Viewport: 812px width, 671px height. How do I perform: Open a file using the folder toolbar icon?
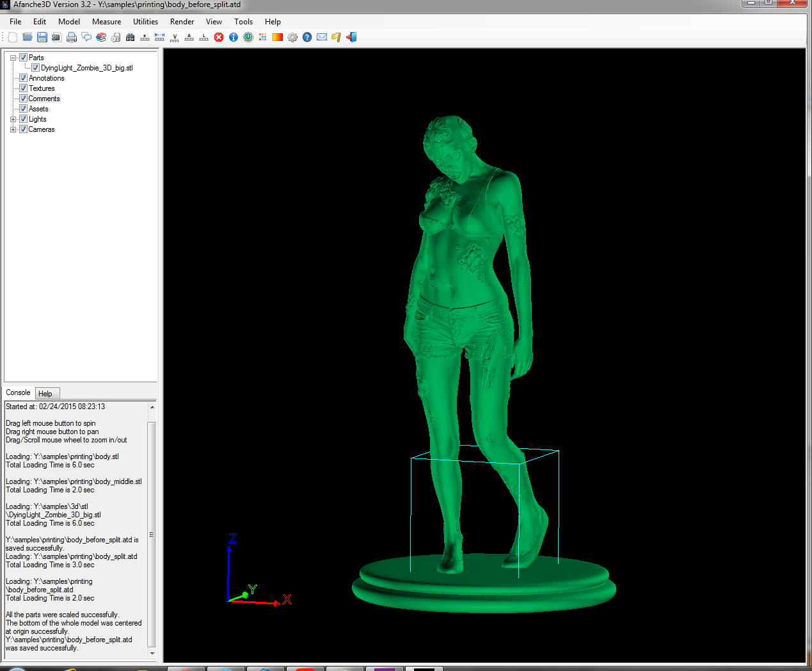(x=27, y=37)
